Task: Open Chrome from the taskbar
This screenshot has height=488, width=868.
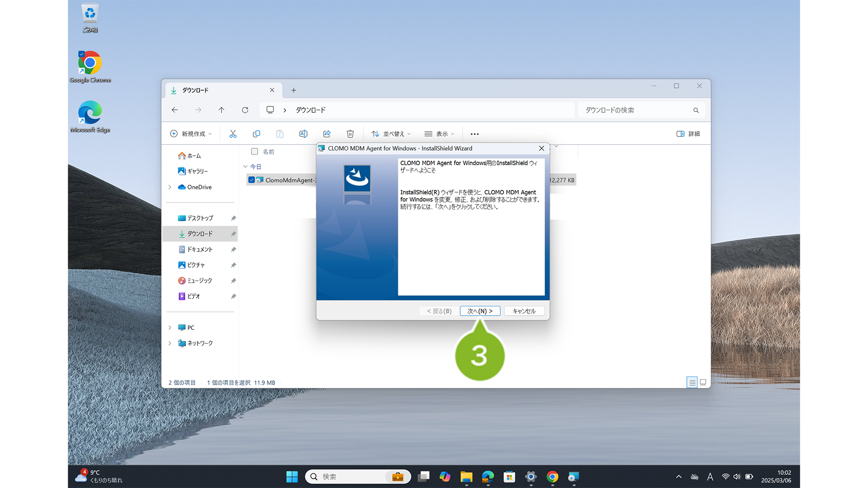Action: point(552,477)
